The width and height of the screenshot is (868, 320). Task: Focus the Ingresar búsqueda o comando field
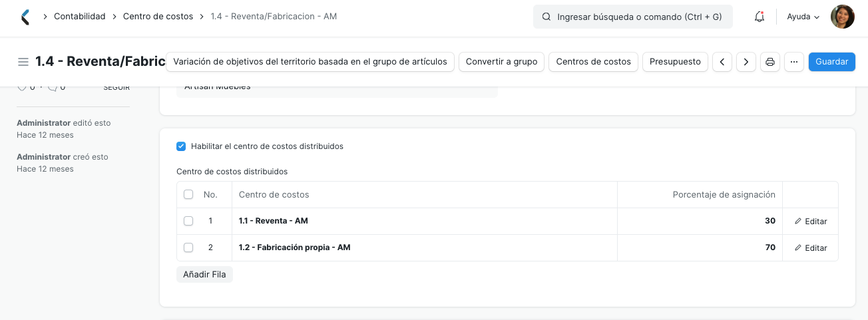click(633, 17)
